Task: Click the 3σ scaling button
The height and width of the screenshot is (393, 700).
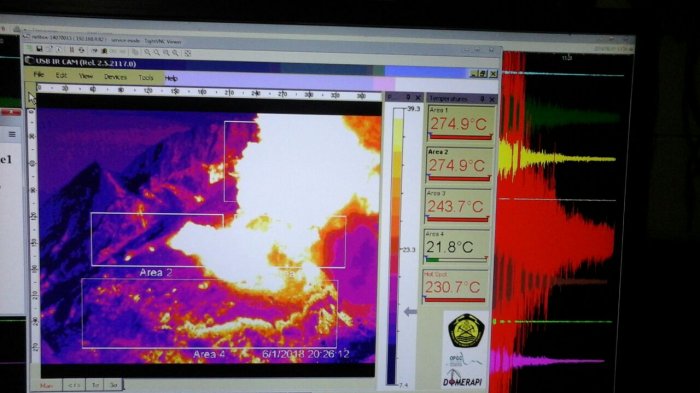Action: click(113, 385)
